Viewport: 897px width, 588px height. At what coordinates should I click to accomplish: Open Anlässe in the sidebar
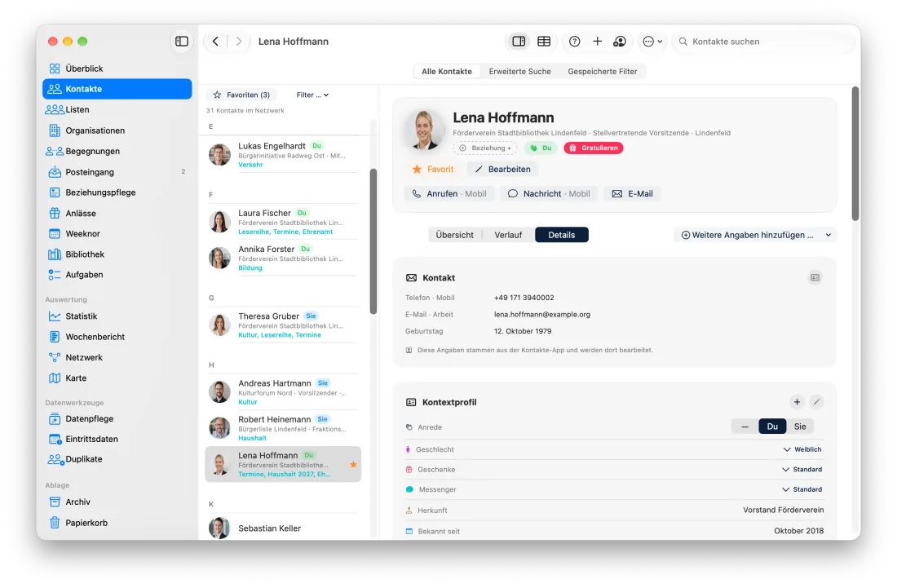pos(117,213)
